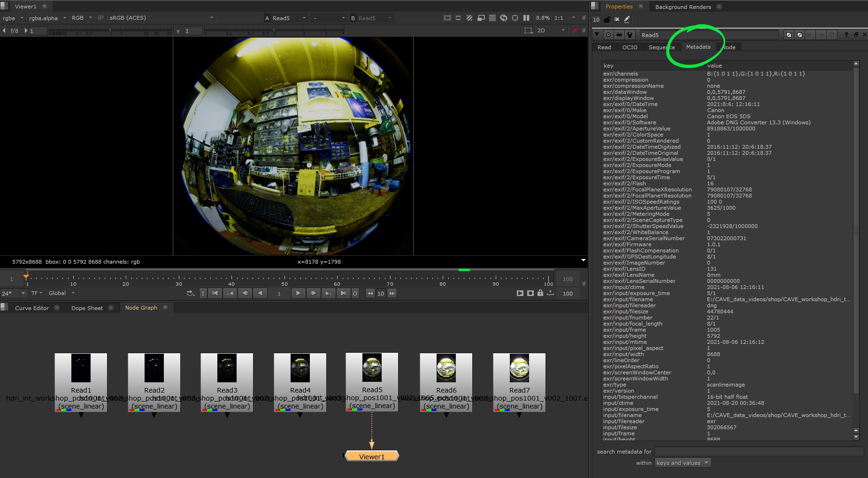Click the clear all panels icon
Image resolution: width=868 pixels, height=478 pixels.
(617, 19)
